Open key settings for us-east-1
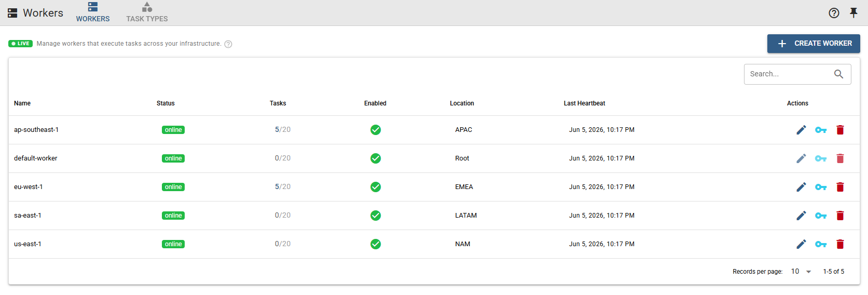The image size is (868, 295). coord(821,244)
